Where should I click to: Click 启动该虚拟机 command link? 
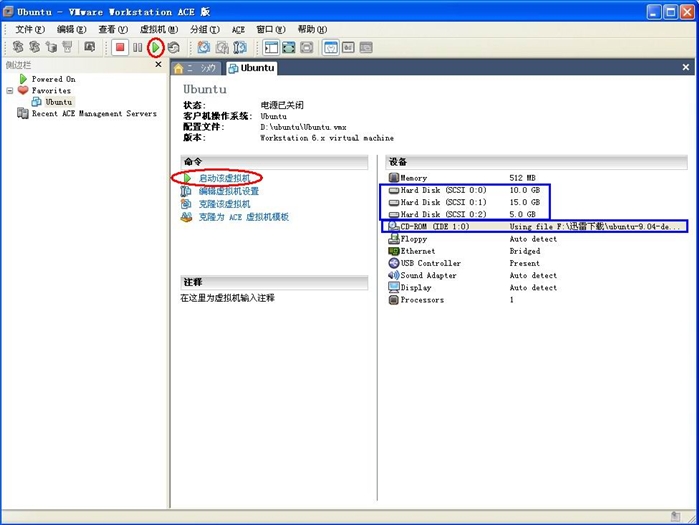tap(224, 178)
